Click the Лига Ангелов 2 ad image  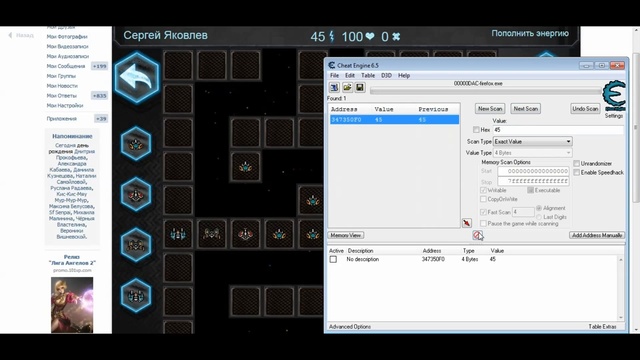click(x=72, y=305)
